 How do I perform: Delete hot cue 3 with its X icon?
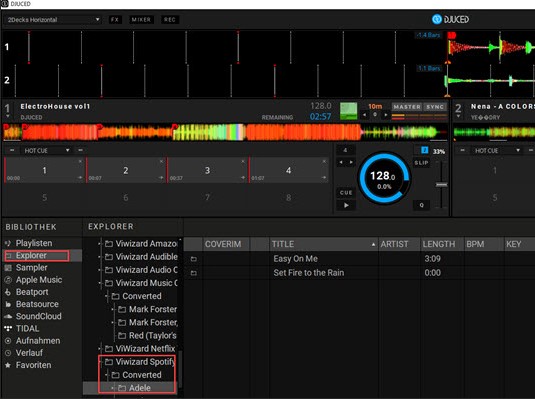(x=243, y=161)
